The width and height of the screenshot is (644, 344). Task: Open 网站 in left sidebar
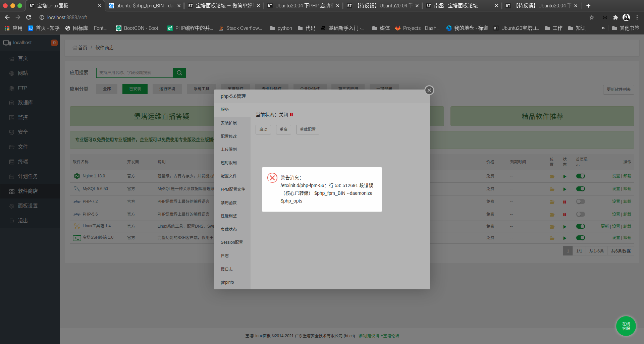(30, 73)
